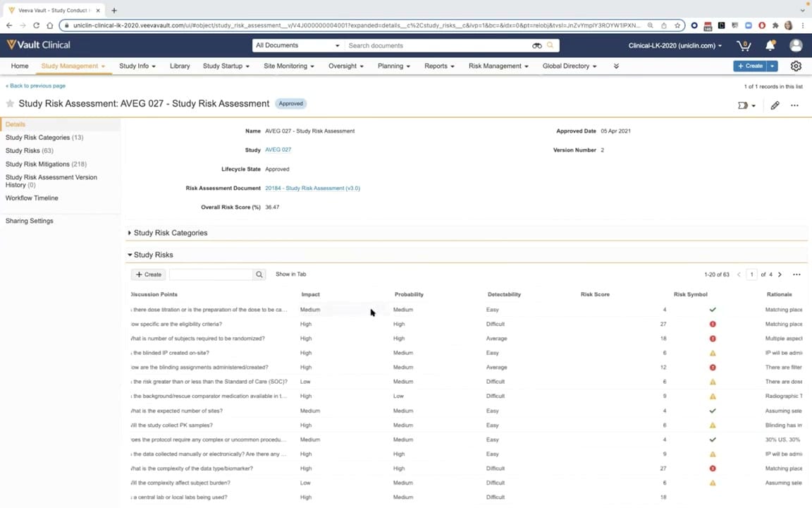The width and height of the screenshot is (812, 508).
Task: Go to previous page of Study Risks
Action: pyautogui.click(x=739, y=274)
